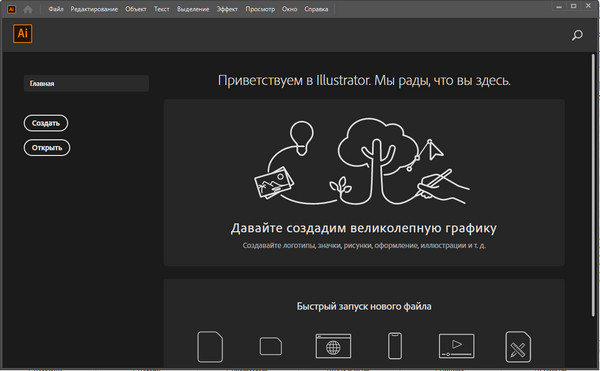Click the Home icon in the menu bar
This screenshot has width=600, height=371.
coord(28,9)
